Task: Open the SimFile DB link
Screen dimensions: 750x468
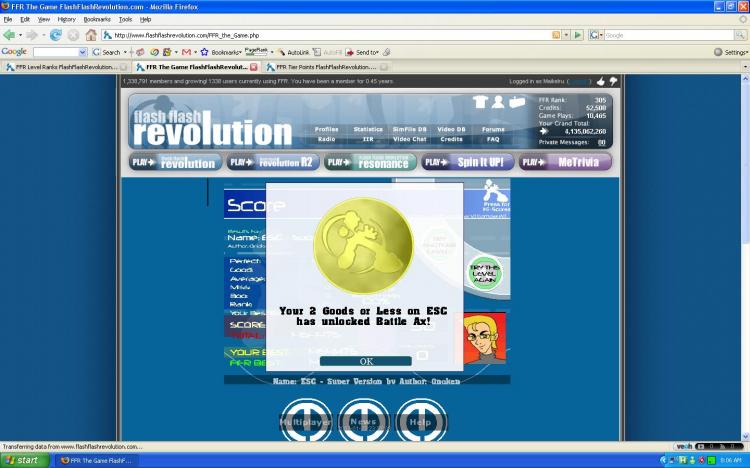Action: click(x=409, y=129)
